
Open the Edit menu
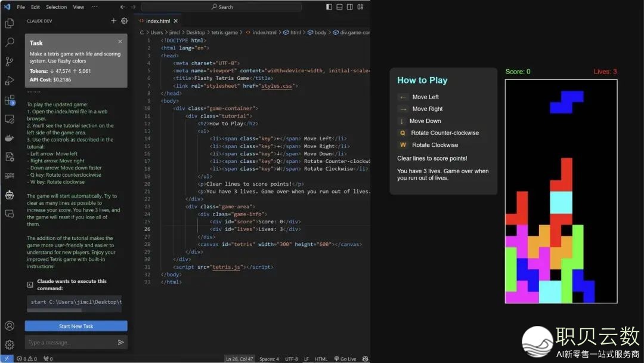(35, 7)
